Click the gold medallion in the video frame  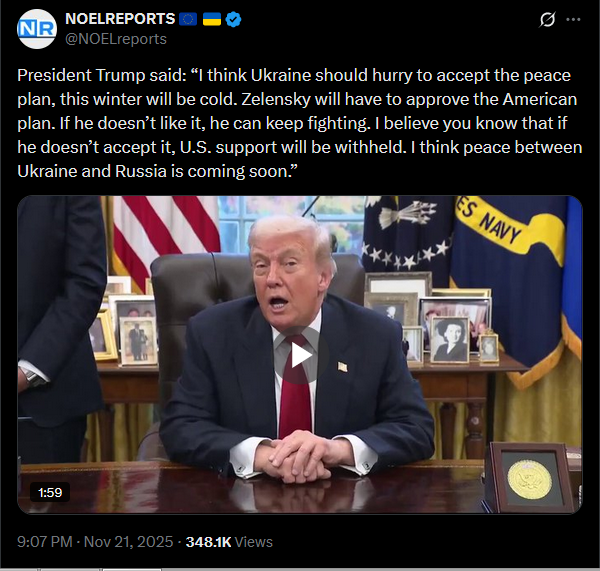pos(530,480)
